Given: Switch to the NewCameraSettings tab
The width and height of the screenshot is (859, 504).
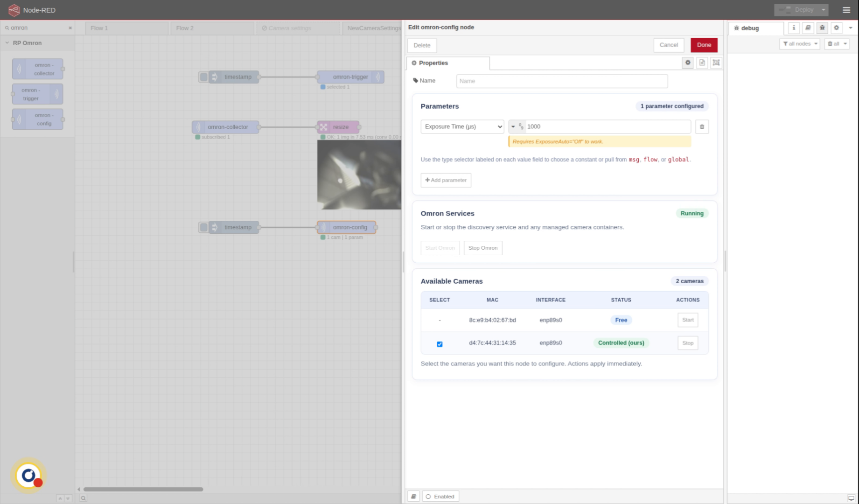Looking at the screenshot, I should 373,28.
